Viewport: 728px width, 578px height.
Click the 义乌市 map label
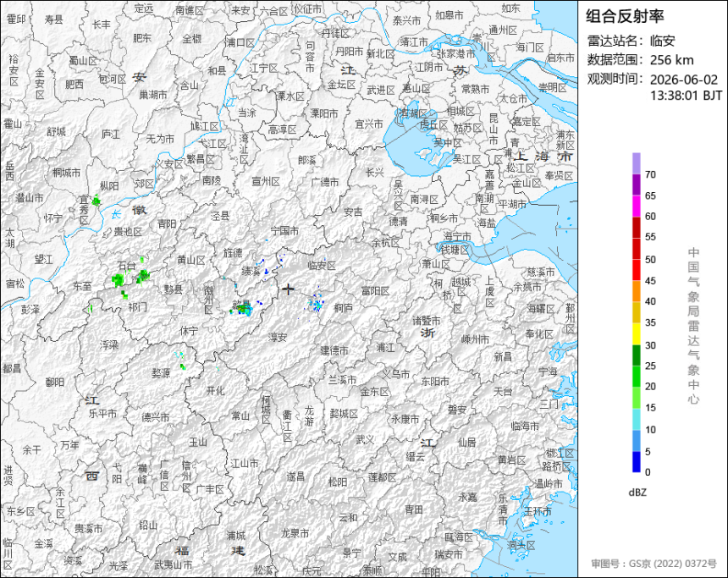tap(396, 373)
